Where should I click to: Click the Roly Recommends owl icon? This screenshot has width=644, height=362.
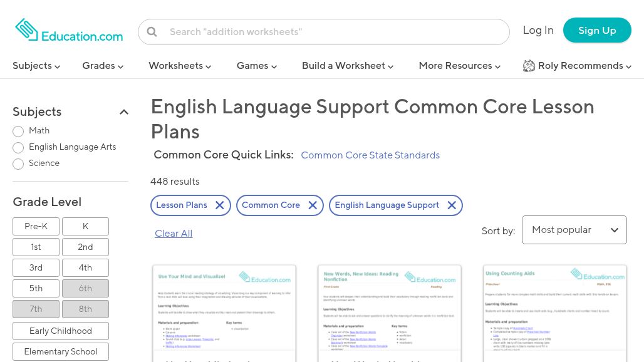tap(529, 66)
